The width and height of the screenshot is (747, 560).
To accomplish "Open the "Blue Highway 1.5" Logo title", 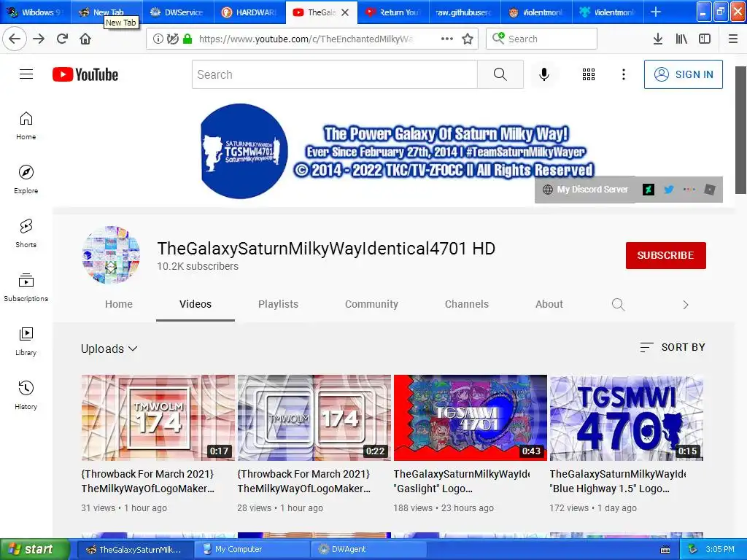I will [618, 481].
